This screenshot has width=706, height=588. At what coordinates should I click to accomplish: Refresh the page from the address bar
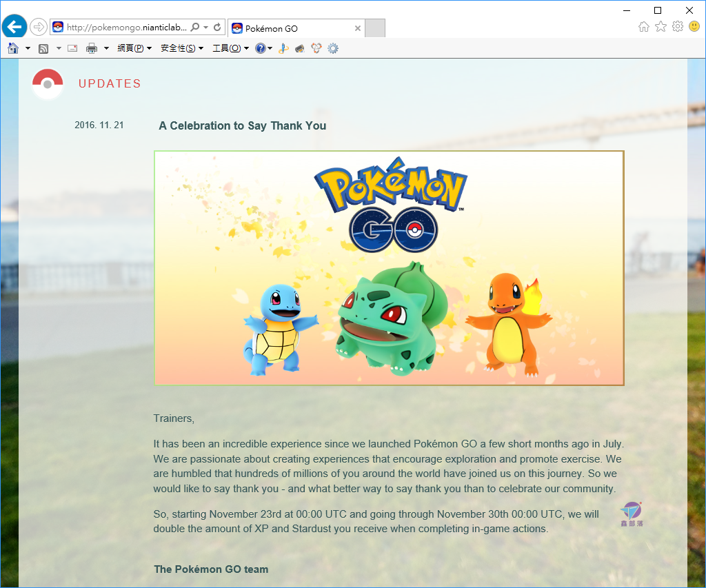(x=217, y=27)
